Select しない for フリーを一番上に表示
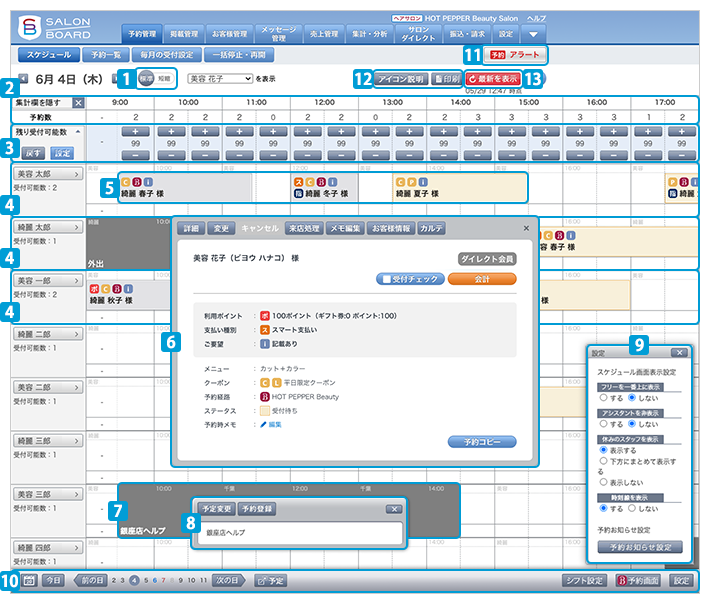Screen dimensions: 710x603 632,397
